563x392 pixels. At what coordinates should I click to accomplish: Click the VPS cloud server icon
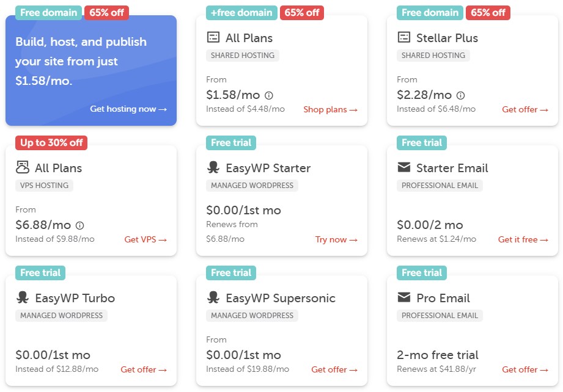(23, 167)
